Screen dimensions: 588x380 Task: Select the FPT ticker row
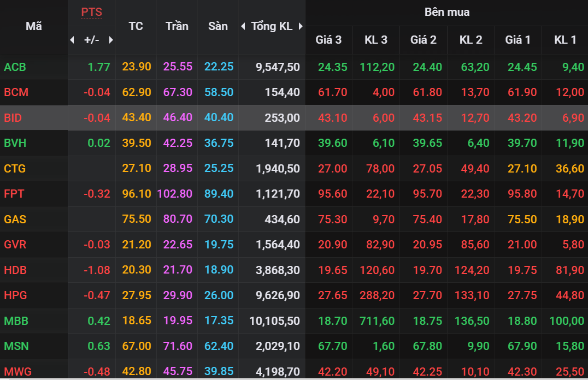pos(14,194)
